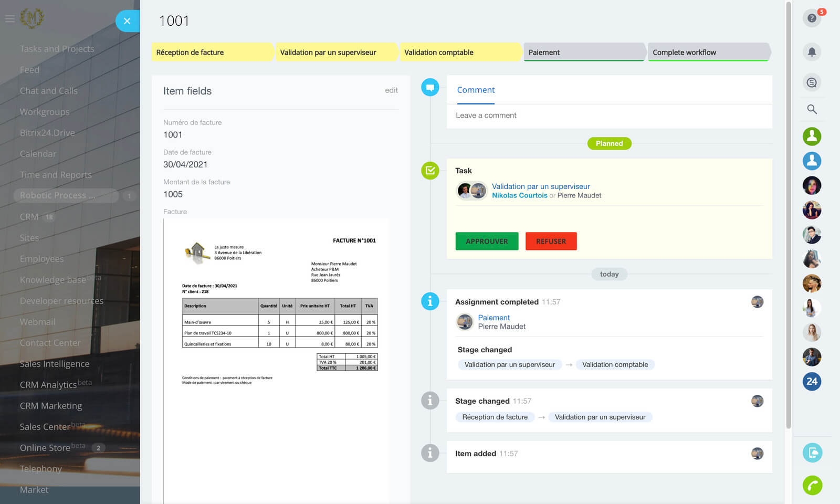Select the Paiement workflow stage
The image size is (840, 504).
point(584,52)
